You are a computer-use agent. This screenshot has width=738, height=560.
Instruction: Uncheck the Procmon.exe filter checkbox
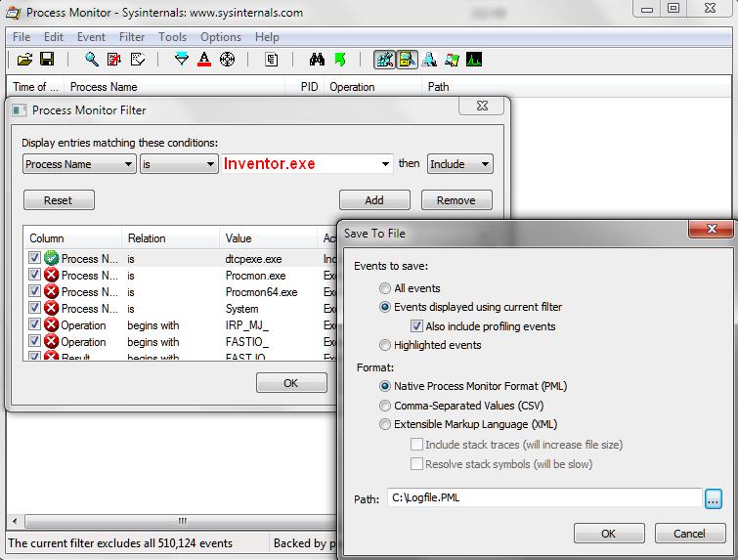[x=34, y=274]
